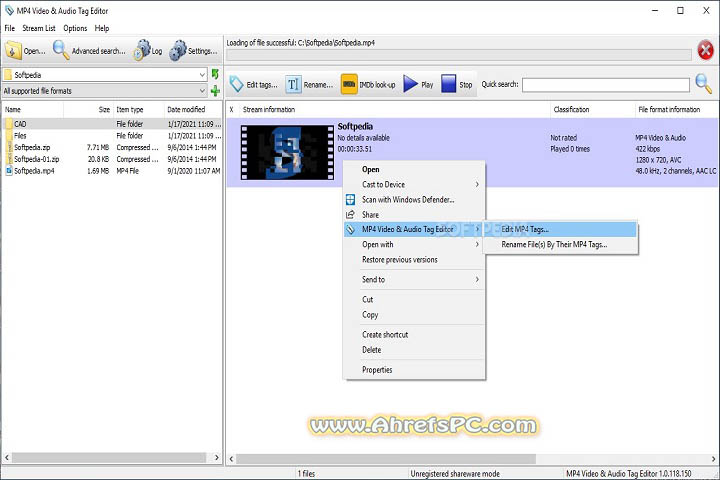Click Classification column header

click(x=592, y=109)
